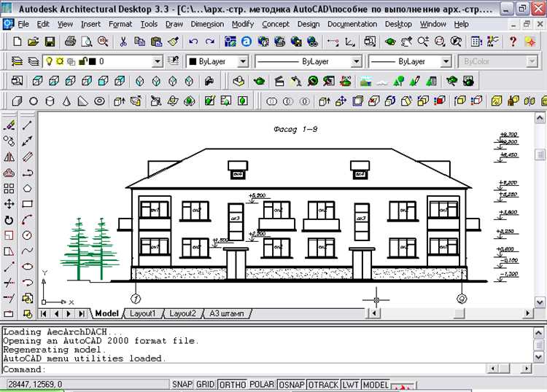Image resolution: width=547 pixels, height=392 pixels.
Task: Click the Print icon in toolbar
Action: pyautogui.click(x=70, y=42)
